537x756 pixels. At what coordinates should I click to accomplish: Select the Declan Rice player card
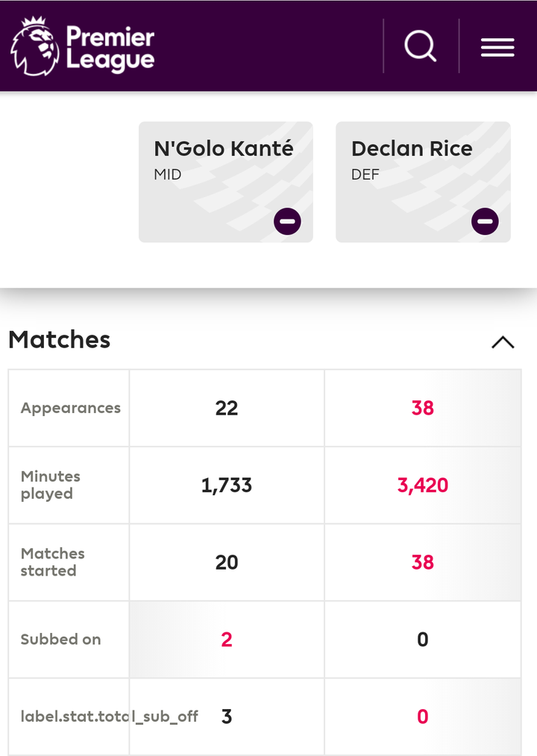click(x=423, y=171)
